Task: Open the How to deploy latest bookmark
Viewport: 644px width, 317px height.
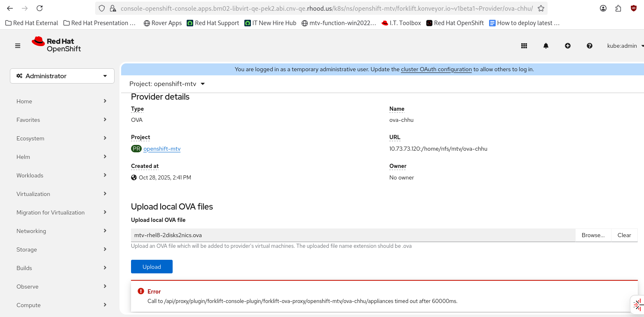Action: (x=524, y=23)
